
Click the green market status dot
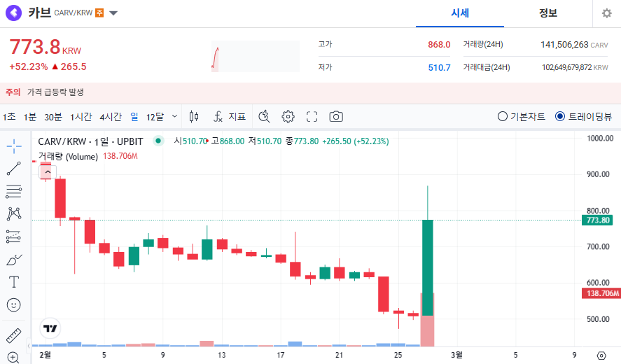(158, 141)
